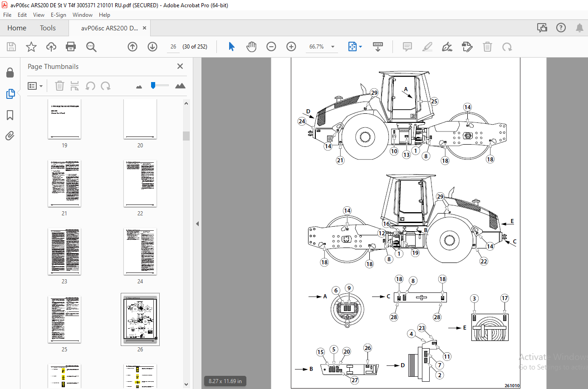Close the Page Thumbnails panel

[180, 66]
